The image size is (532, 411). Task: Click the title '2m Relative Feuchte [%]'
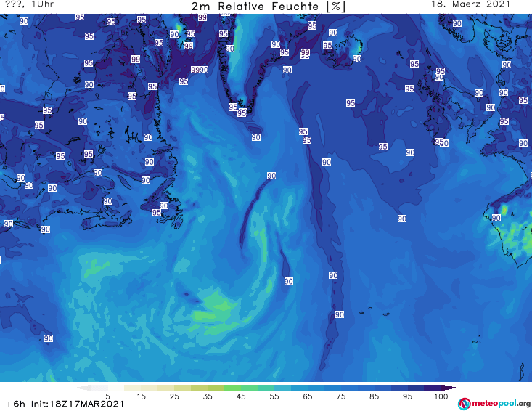(268, 7)
